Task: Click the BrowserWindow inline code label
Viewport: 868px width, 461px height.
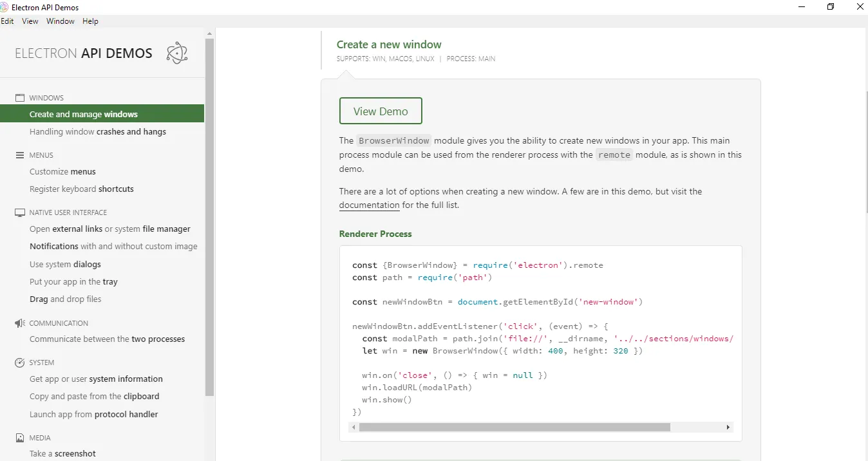Action: tap(394, 140)
